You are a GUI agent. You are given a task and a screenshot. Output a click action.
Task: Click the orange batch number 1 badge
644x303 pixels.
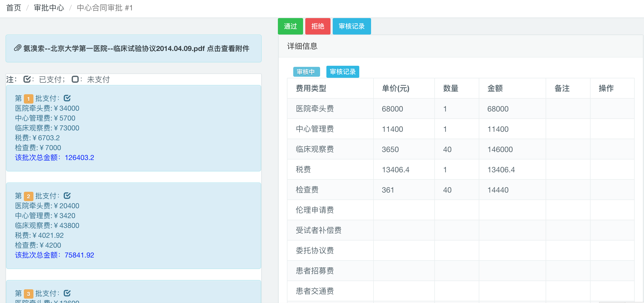[29, 99]
